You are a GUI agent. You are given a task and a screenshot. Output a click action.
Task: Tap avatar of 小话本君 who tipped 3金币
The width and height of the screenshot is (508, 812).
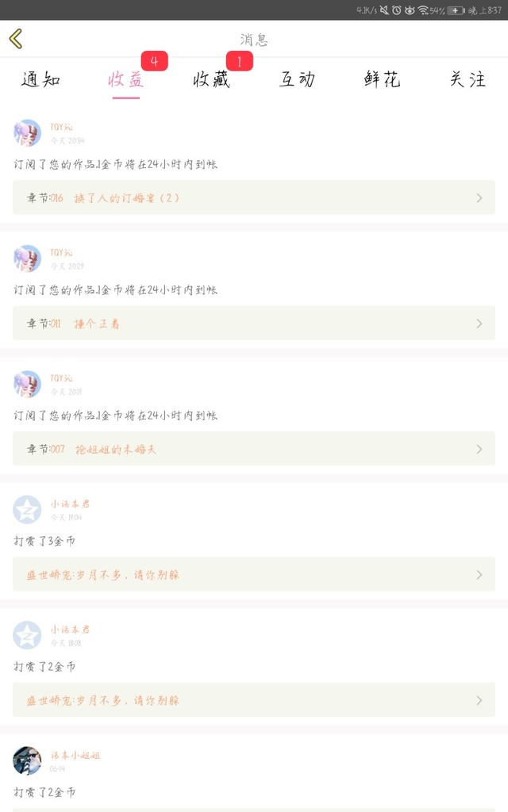click(x=27, y=510)
